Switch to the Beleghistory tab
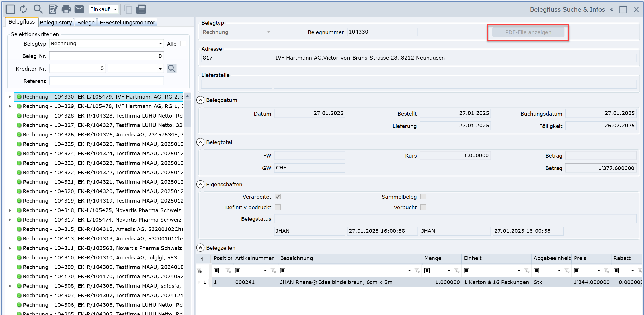This screenshot has width=644, height=315. 56,22
